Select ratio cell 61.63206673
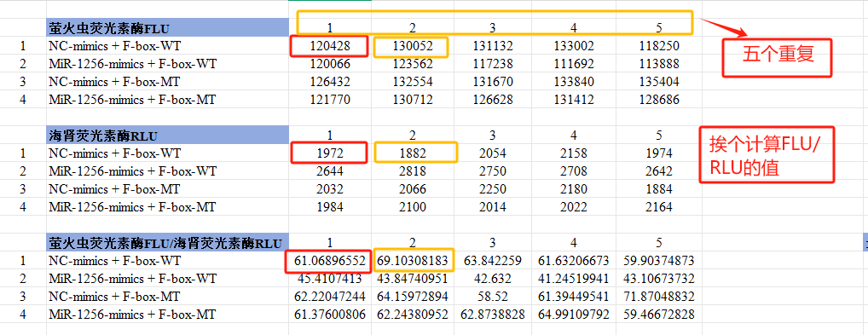Viewport: 868px width, 335px height. (574, 261)
